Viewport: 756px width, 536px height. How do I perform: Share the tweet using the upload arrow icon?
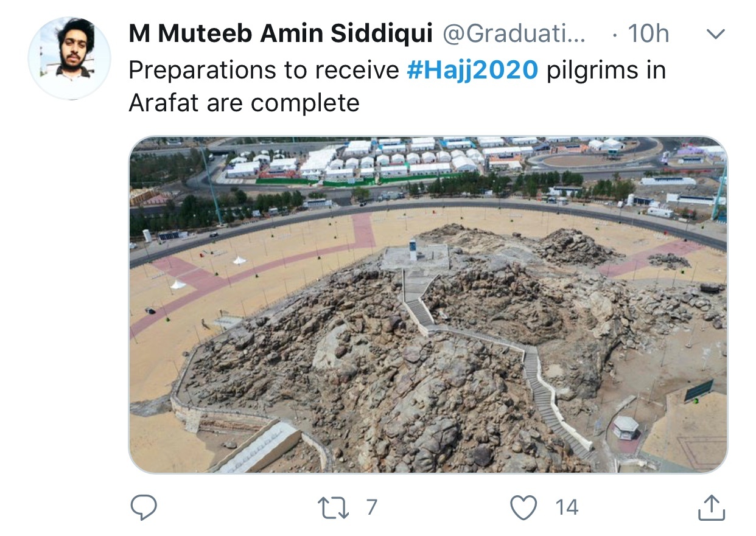coord(711,507)
